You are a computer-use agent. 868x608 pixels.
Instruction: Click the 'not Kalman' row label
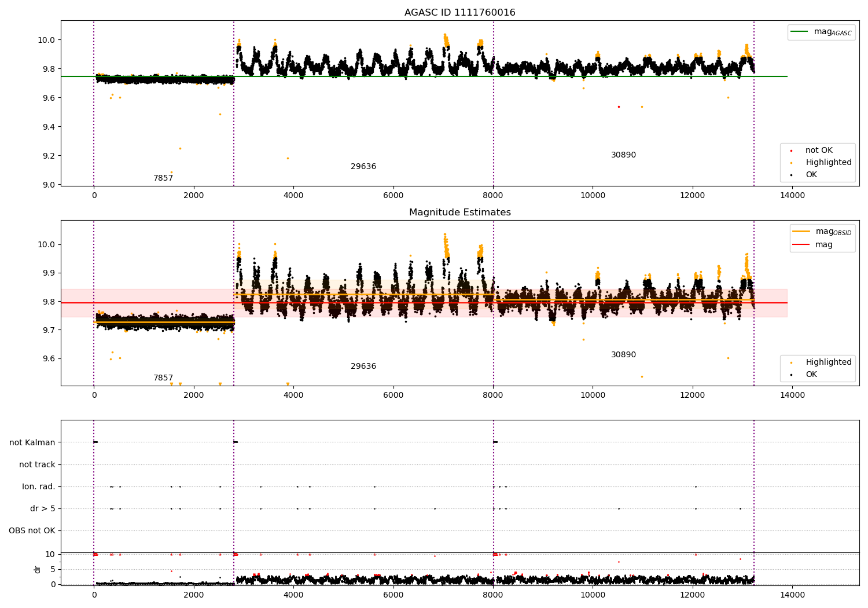point(32,443)
